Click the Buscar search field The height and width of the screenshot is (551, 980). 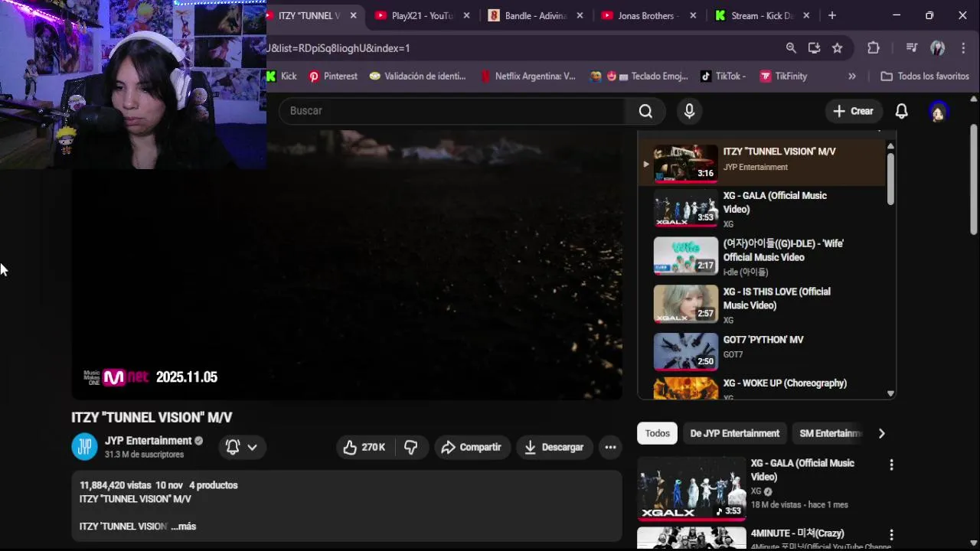tap(452, 111)
